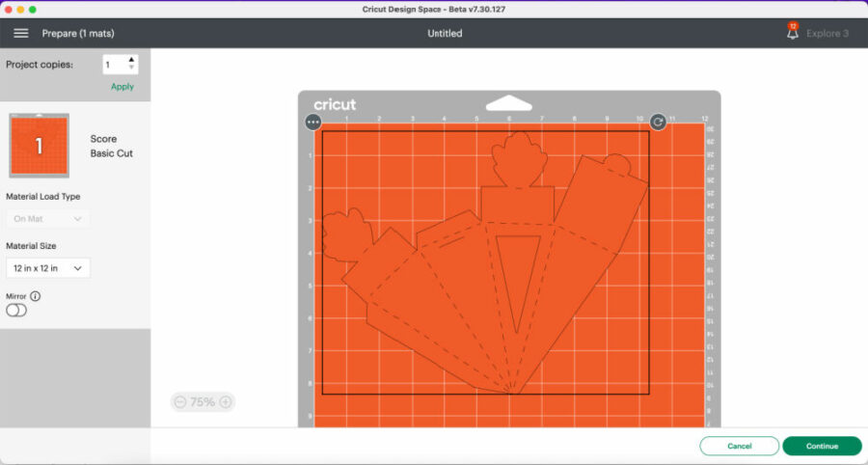The height and width of the screenshot is (465, 868).
Task: Open the hamburger main menu
Action: coord(20,33)
